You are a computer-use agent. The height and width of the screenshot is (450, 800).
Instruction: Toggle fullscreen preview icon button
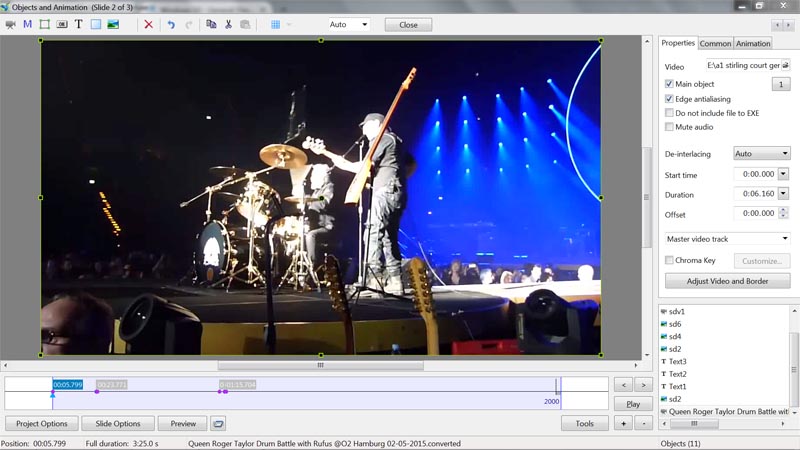pyautogui.click(x=218, y=423)
